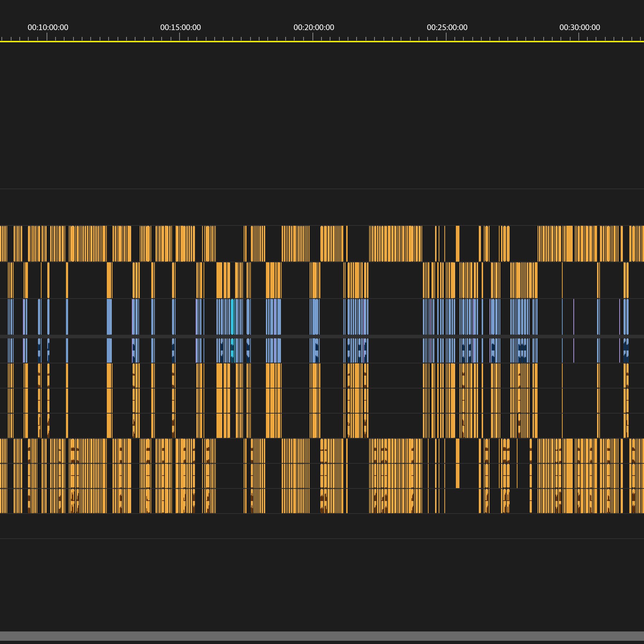Select the wide orange clip block just before 00:30:00:00 top row
644x644 pixels.
click(569, 244)
